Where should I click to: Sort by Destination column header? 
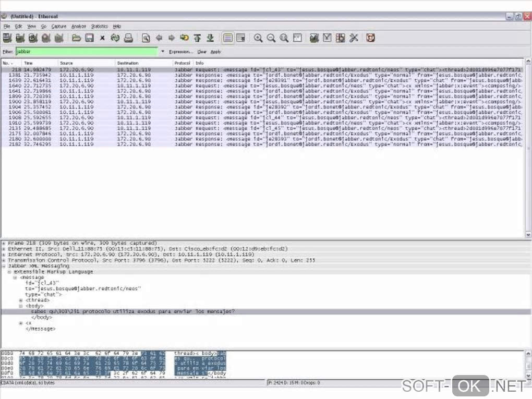(x=144, y=63)
